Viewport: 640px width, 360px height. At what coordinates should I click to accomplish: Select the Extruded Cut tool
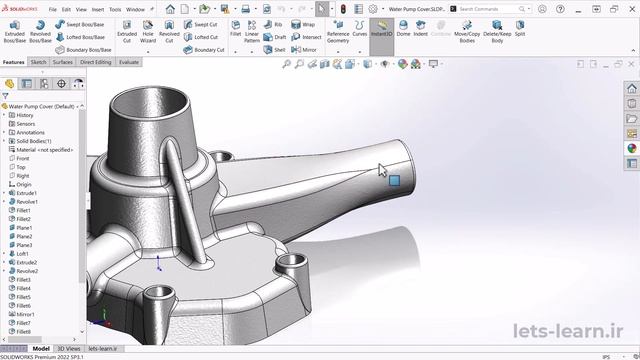pyautogui.click(x=127, y=31)
